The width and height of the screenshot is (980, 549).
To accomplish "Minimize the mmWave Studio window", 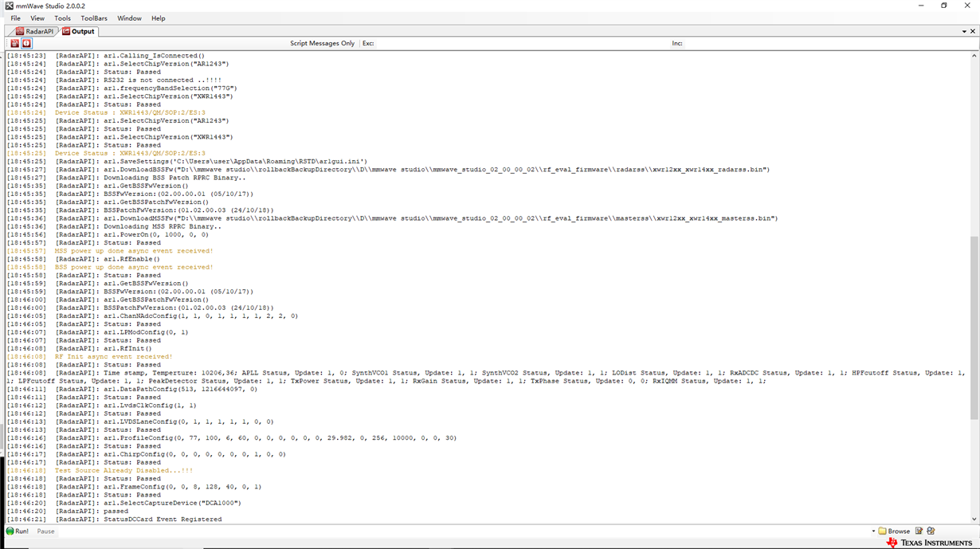I will click(x=921, y=6).
